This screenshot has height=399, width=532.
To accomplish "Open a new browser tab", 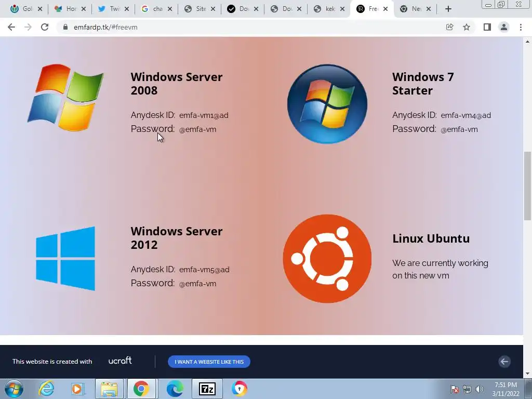I will [x=448, y=9].
